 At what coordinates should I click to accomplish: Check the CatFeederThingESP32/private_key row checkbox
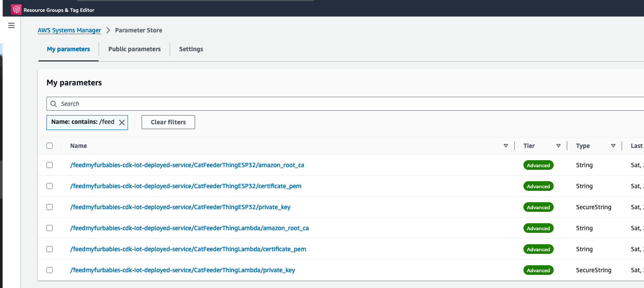tap(50, 207)
